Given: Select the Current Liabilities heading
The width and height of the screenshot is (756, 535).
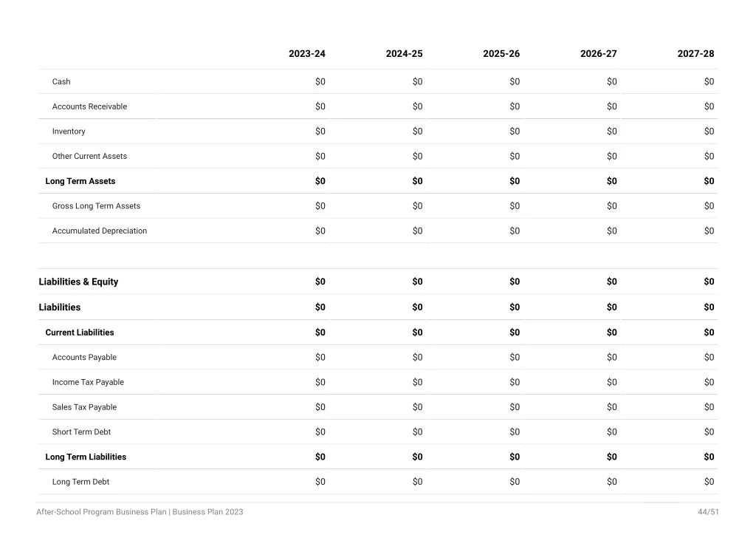Looking at the screenshot, I should click(x=80, y=333).
